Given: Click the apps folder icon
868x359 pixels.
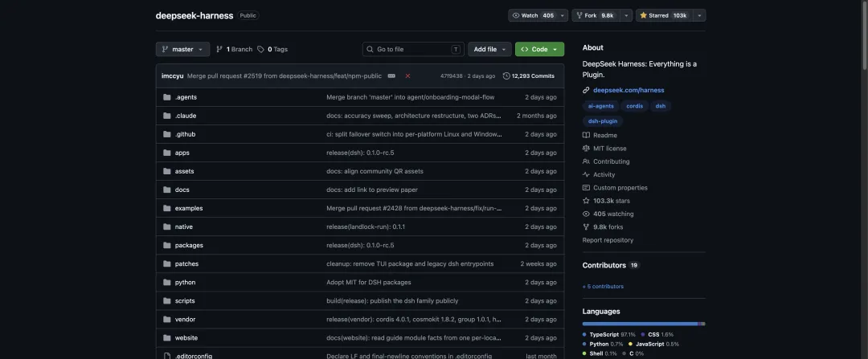Looking at the screenshot, I should [x=166, y=153].
